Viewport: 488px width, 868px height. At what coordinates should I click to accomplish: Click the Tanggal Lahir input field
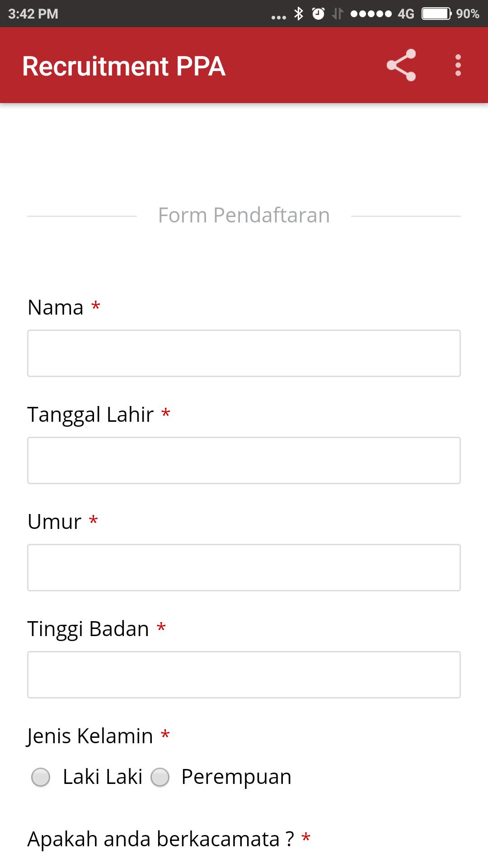tap(244, 460)
